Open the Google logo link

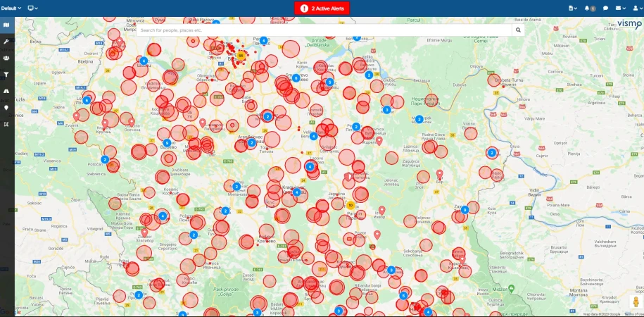(10, 313)
